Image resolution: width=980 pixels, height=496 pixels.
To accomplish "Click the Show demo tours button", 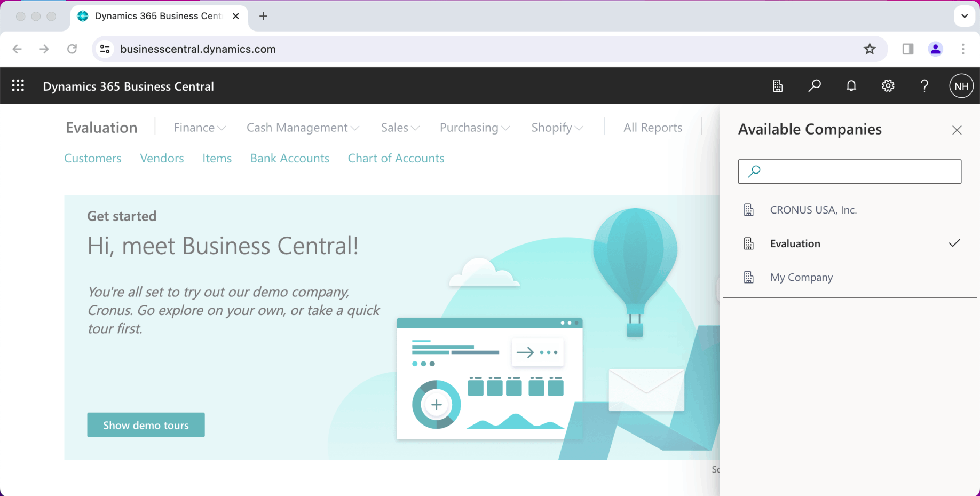I will [146, 425].
